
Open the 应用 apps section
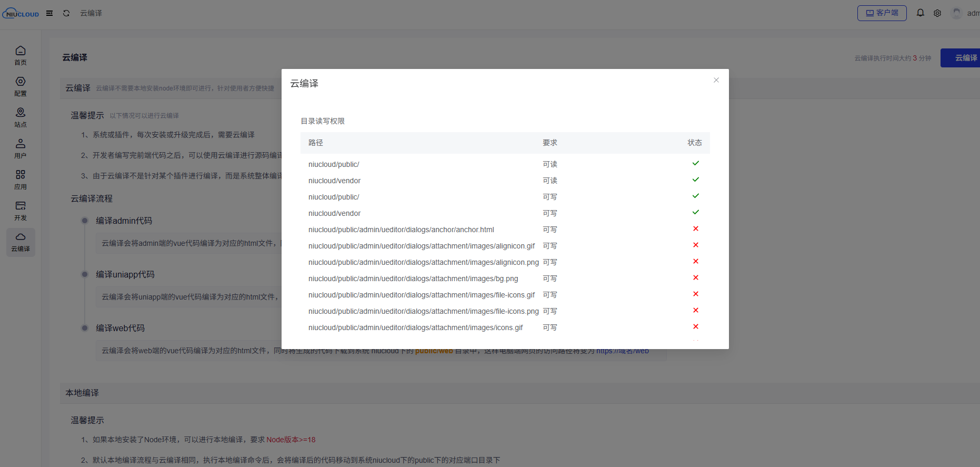click(x=21, y=180)
